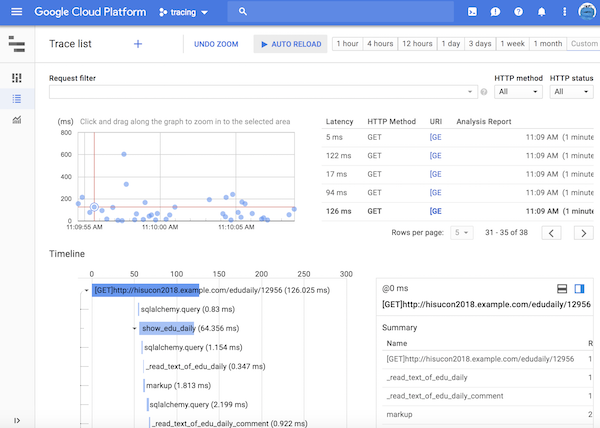Screen dimensions: 600x428
Task: Select the root GET edudaily/12956 span bar
Action: pyautogui.click(x=145, y=290)
